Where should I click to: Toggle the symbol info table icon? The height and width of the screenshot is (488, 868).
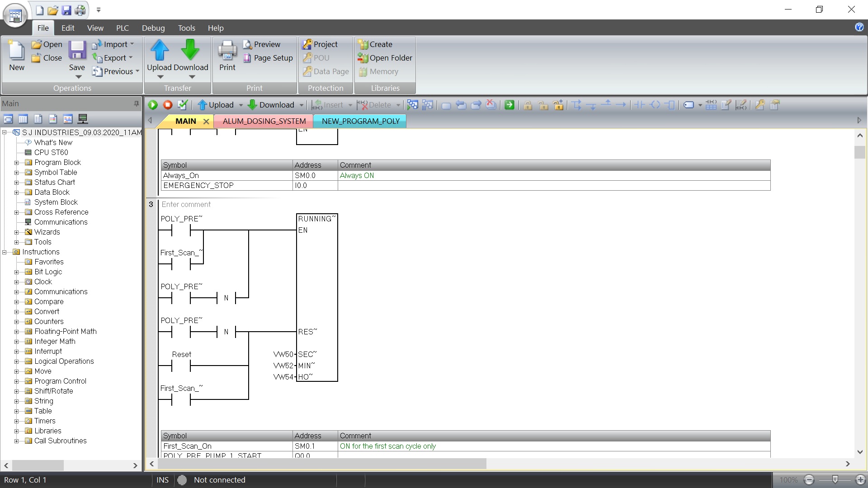(x=711, y=105)
